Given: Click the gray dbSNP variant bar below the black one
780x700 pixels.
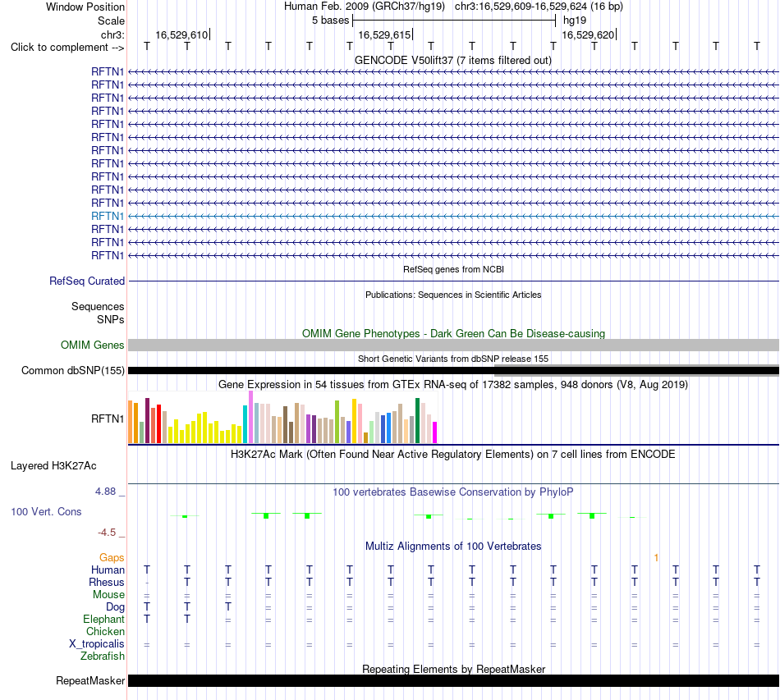Looking at the screenshot, I should [636, 375].
